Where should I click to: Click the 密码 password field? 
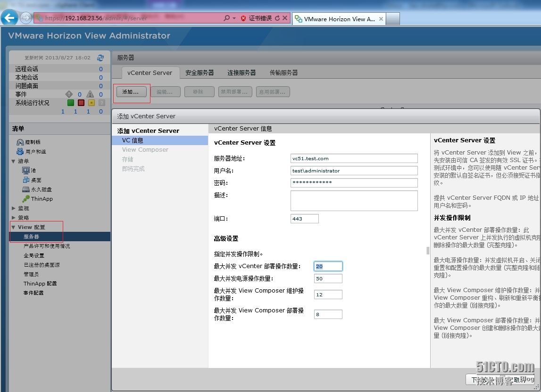point(354,183)
